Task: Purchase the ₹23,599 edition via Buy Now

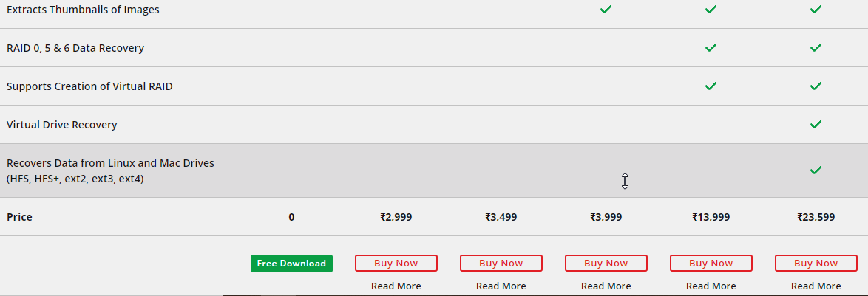Action: [x=816, y=263]
